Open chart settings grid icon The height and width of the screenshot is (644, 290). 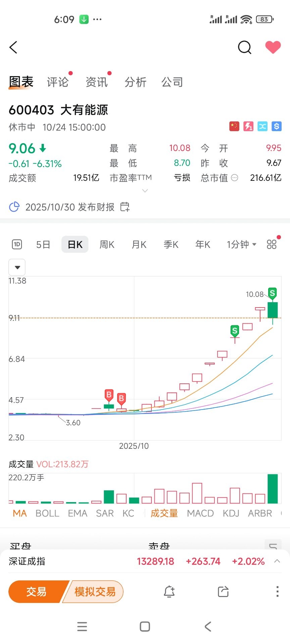coord(272,245)
